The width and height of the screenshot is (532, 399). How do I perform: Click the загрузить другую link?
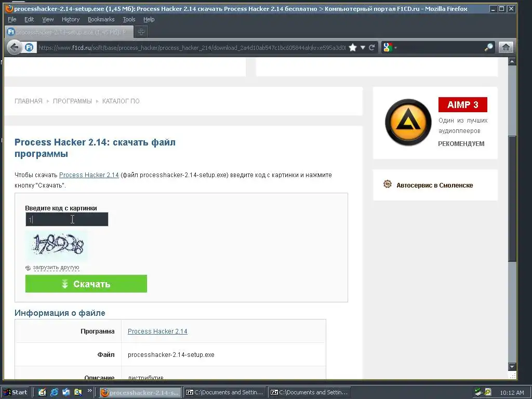coord(56,268)
